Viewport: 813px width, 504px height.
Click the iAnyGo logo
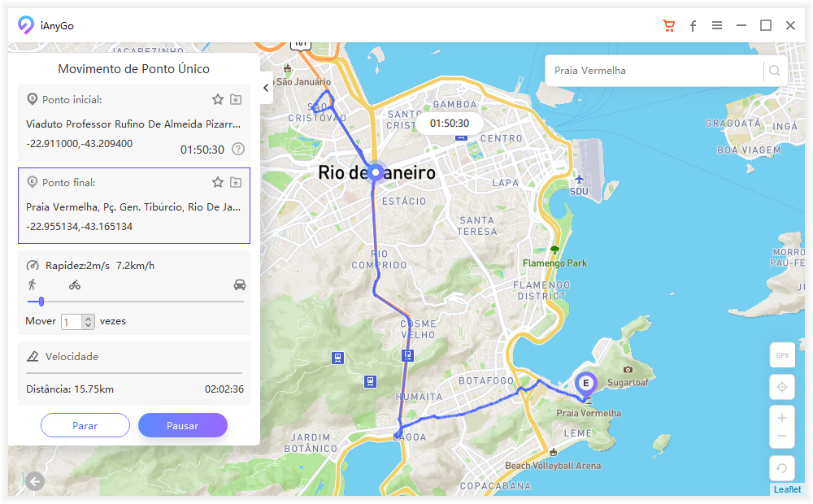point(25,25)
